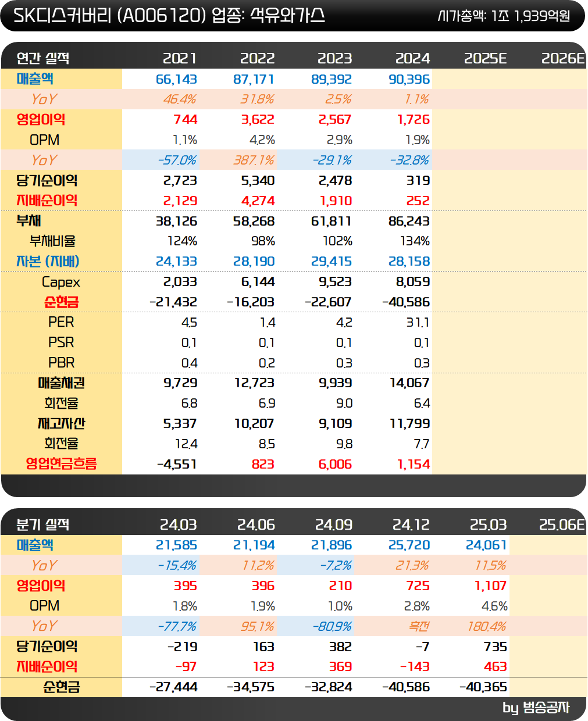Viewport: 588px width, 721px height.
Task: Click the quarterly YoY value 180.4%
Action: pos(487,626)
